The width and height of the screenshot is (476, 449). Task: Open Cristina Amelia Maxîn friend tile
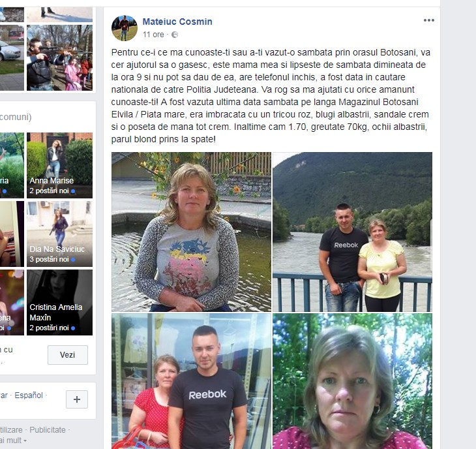click(x=59, y=303)
